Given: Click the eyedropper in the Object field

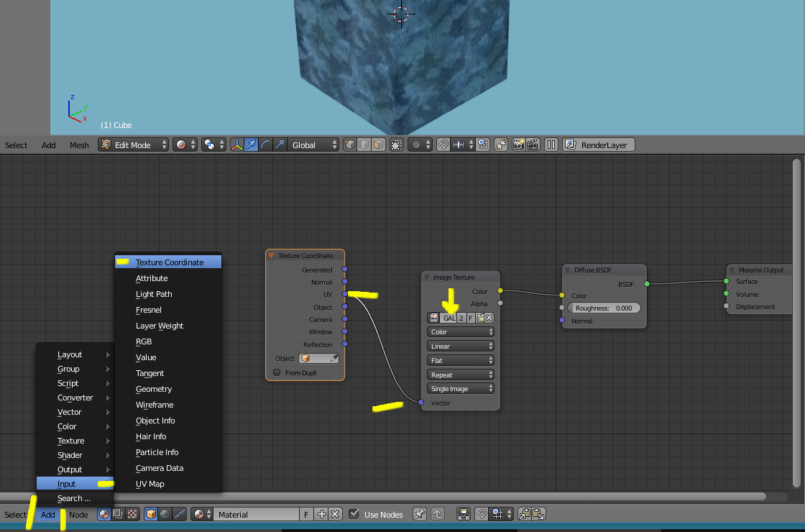Looking at the screenshot, I should (x=334, y=358).
